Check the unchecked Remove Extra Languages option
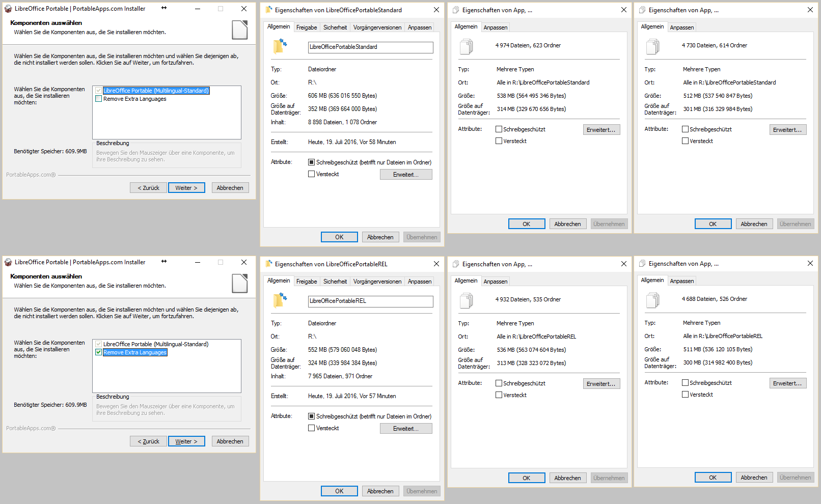This screenshot has height=504, width=821. click(99, 99)
